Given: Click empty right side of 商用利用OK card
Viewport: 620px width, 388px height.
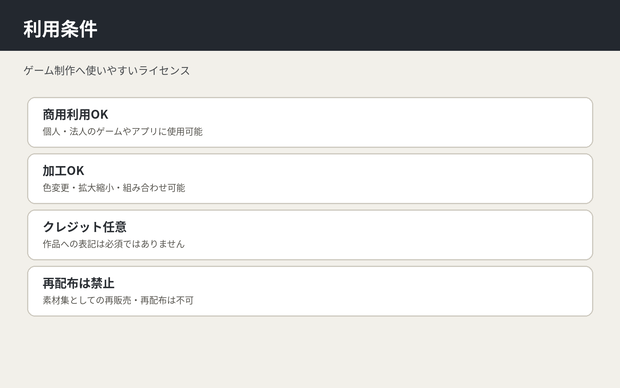Looking at the screenshot, I should pos(435,123).
